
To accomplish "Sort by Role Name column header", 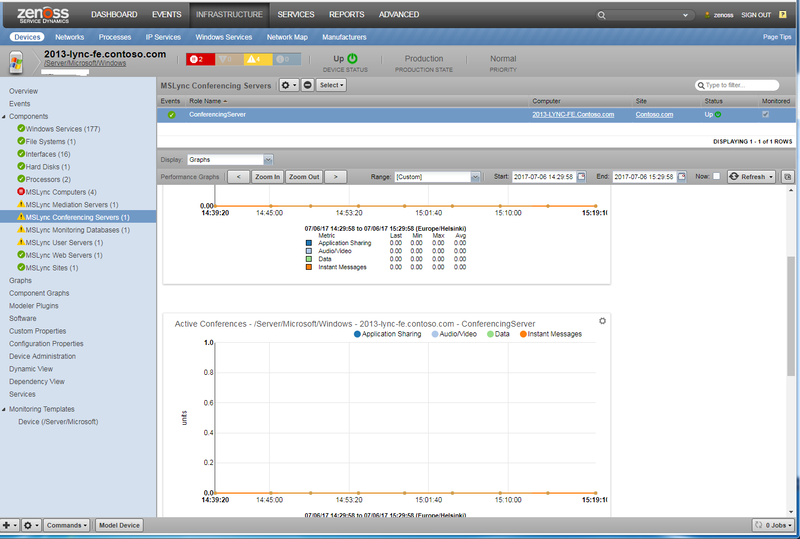I will point(208,101).
